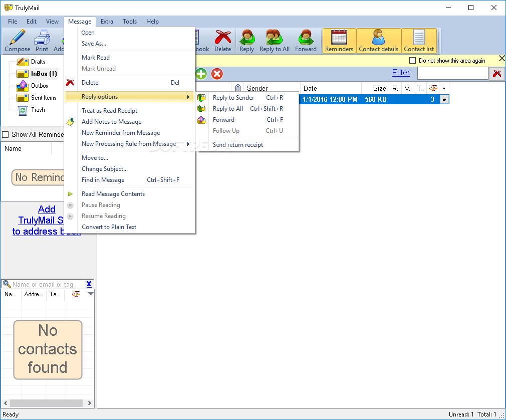This screenshot has height=420, width=506.
Task: Sort messages by Date column header
Action: 331,88
